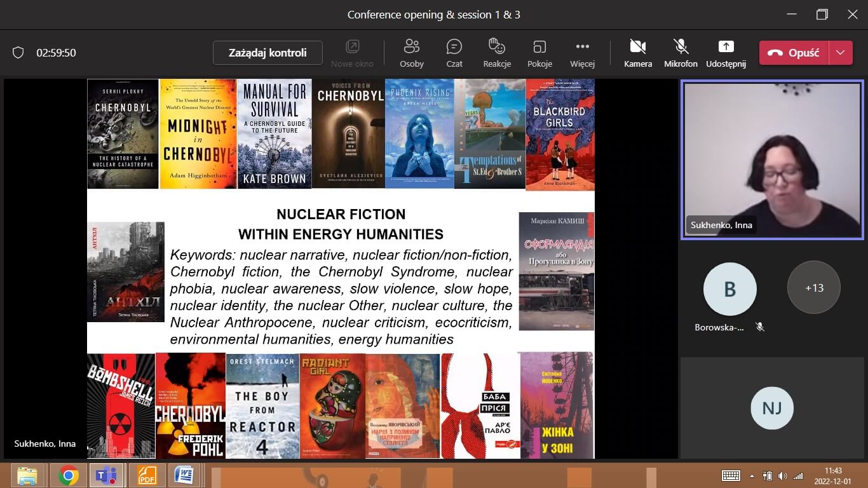
Task: Click the Жінка у зоні cover
Action: 557,406
